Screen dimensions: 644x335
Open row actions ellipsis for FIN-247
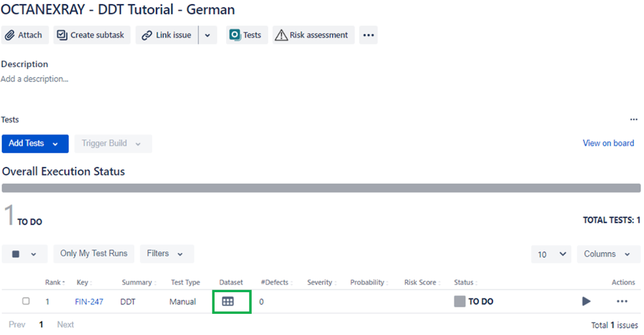point(622,301)
